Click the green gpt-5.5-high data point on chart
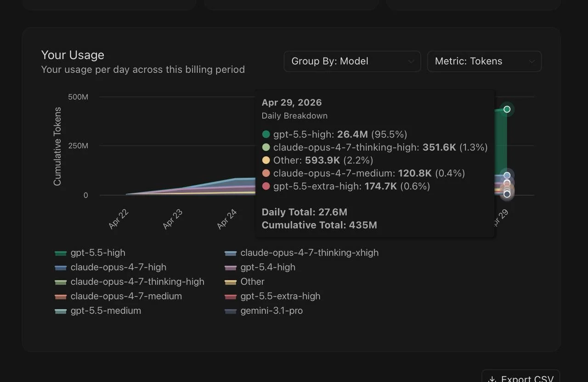588x382 pixels. (507, 109)
